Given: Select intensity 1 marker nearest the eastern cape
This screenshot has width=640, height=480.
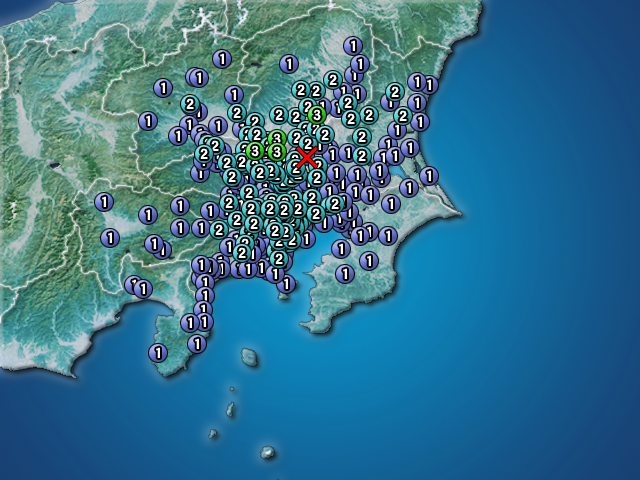Looking at the screenshot, I should click(x=429, y=176).
